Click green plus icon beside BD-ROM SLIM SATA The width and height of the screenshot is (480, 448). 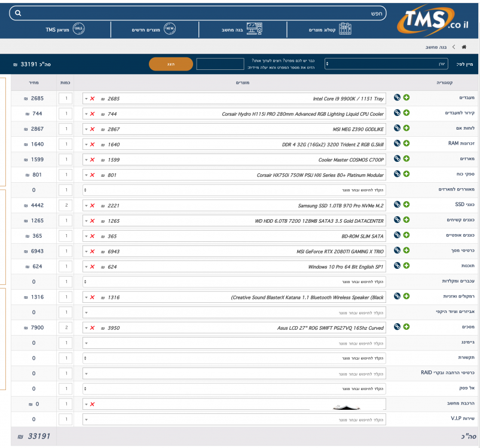pyautogui.click(x=406, y=235)
